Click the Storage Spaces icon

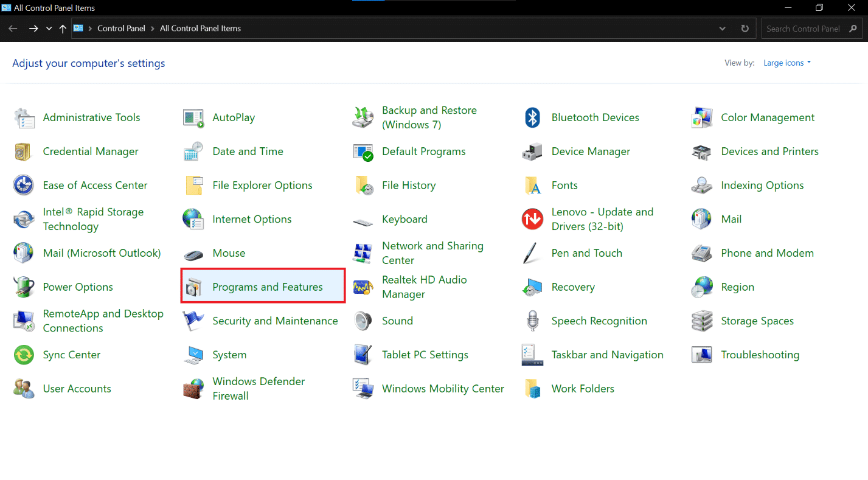[702, 321]
